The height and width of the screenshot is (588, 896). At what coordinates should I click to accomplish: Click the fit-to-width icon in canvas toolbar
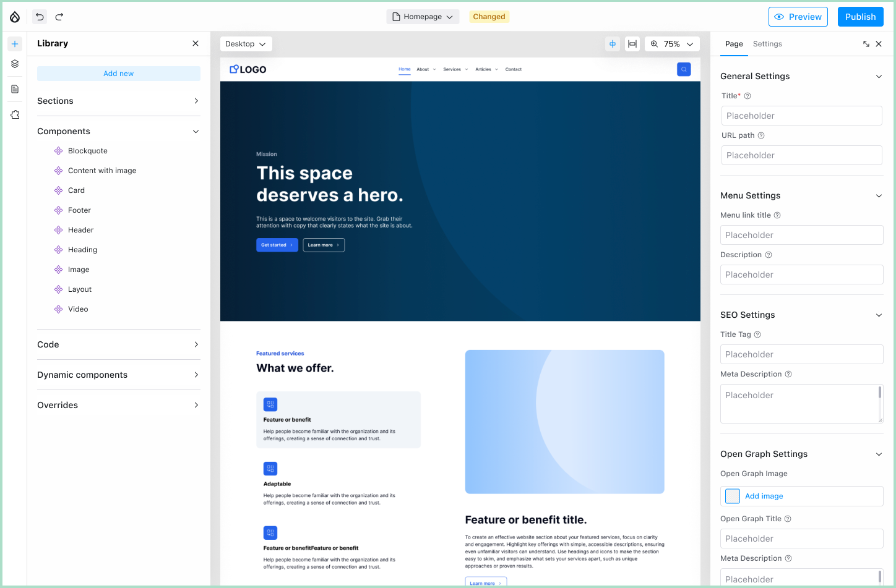[632, 44]
